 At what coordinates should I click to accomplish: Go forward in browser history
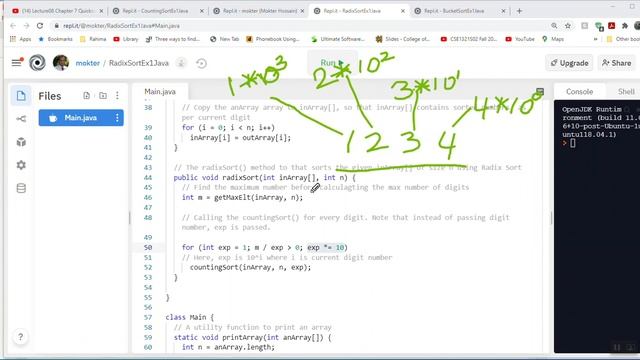coord(27,26)
